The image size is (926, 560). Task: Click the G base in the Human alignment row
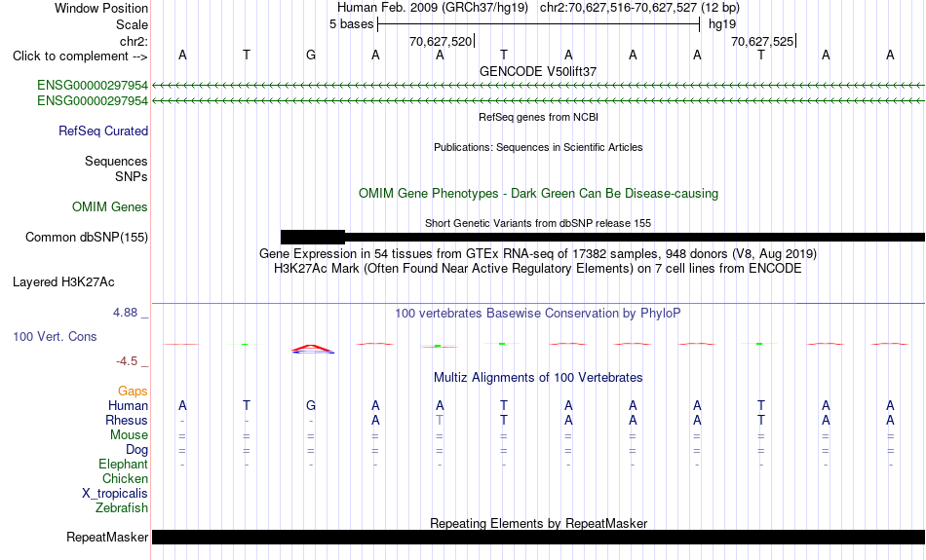(311, 406)
